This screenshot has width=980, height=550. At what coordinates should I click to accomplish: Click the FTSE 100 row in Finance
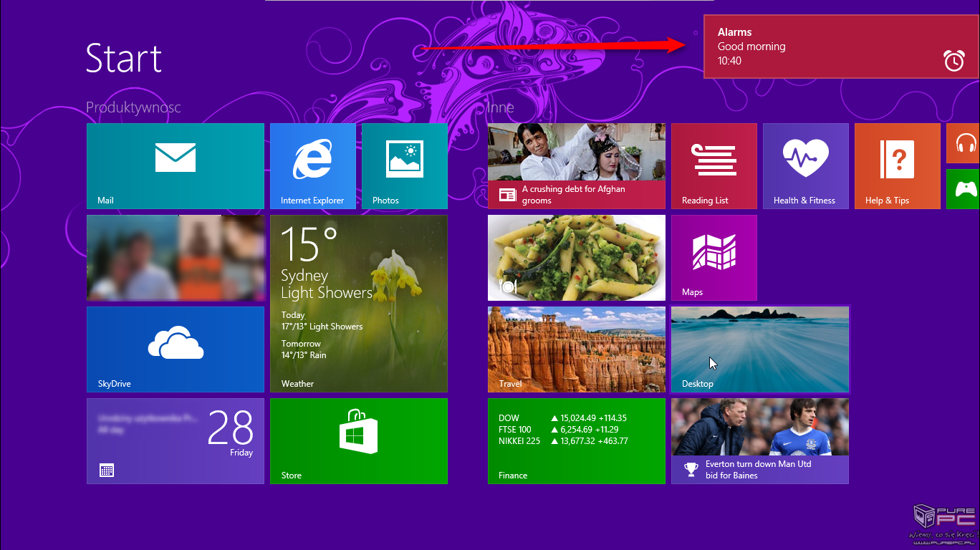point(559,430)
